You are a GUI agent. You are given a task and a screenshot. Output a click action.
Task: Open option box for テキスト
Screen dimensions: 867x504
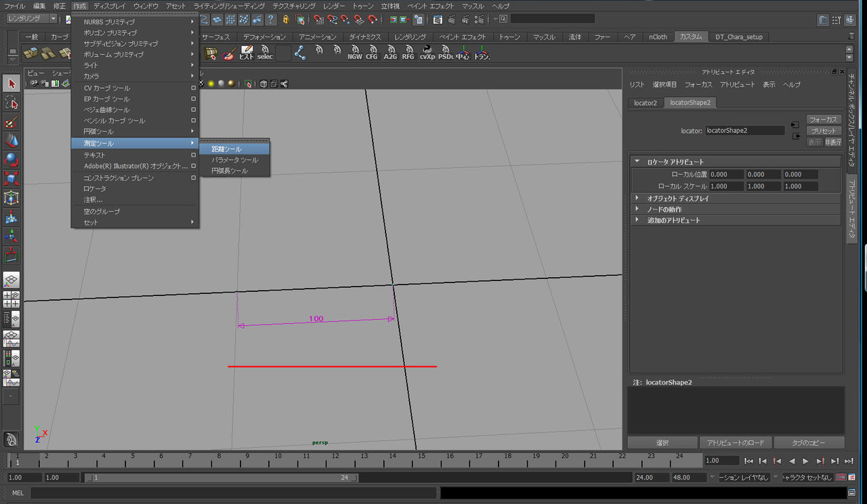tap(193, 155)
